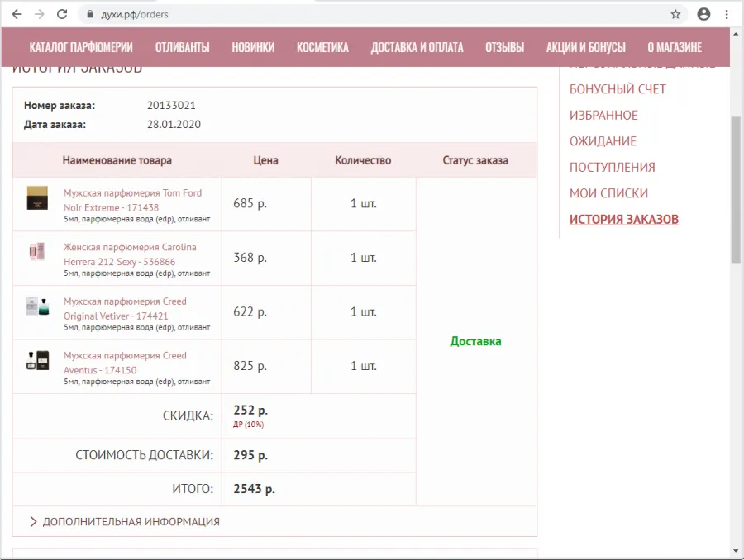Image resolution: width=744 pixels, height=560 pixels.
Task: Open Chrome three-dot menu
Action: (727, 14)
